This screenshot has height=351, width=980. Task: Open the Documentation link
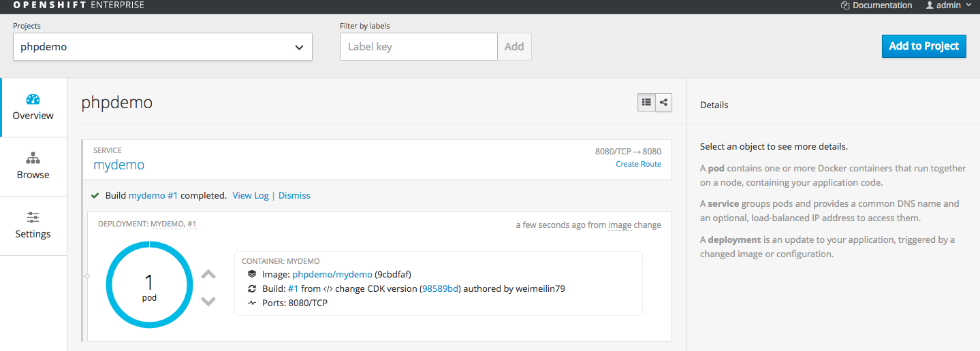(x=876, y=5)
